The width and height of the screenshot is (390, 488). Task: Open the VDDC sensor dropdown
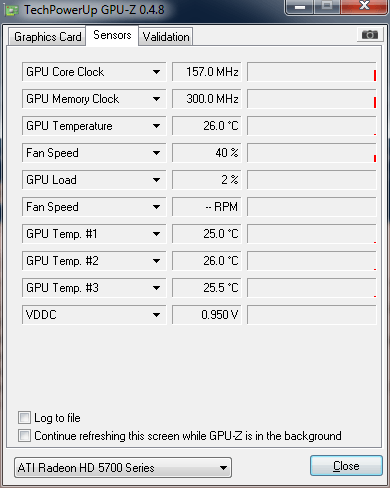pyautogui.click(x=94, y=315)
